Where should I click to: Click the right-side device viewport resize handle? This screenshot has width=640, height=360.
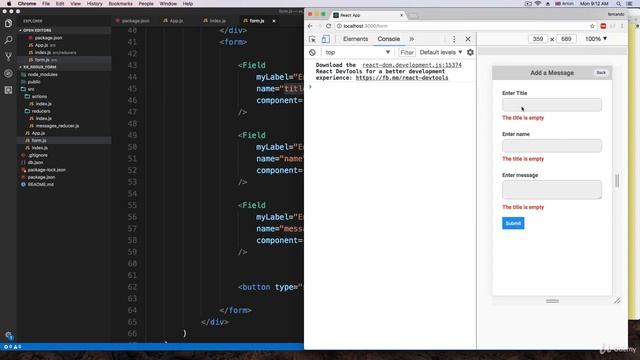[x=617, y=181]
